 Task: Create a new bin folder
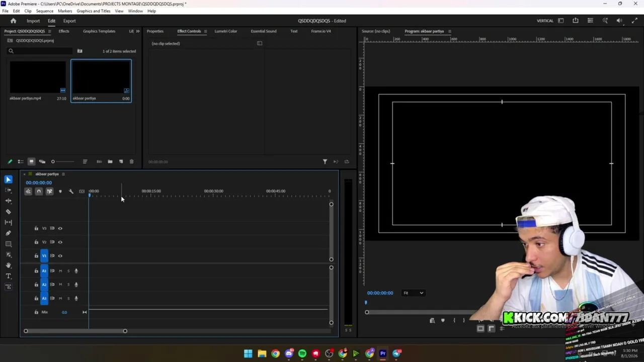point(110,161)
